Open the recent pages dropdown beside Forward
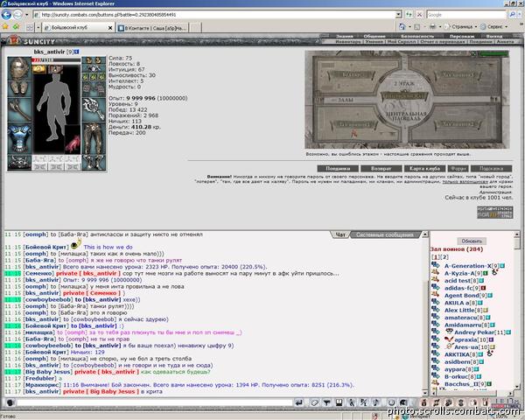This screenshot has height=420, width=525. pos(26,15)
